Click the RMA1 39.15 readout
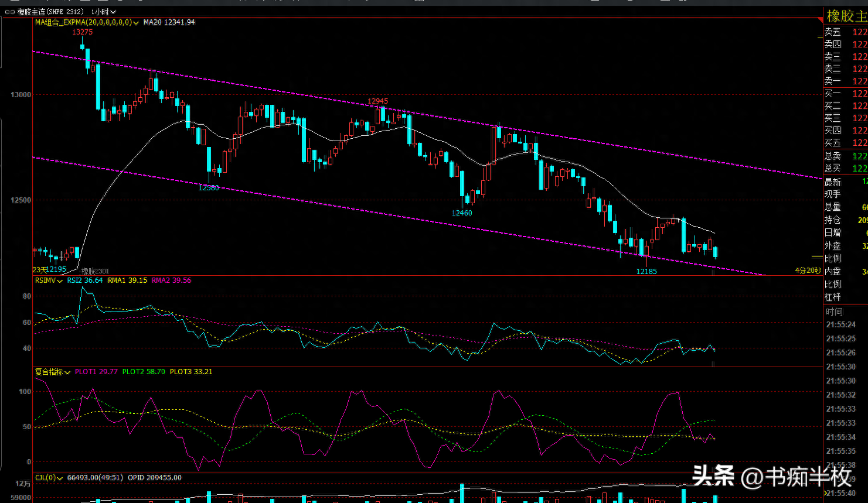This screenshot has width=868, height=503. pos(128,280)
